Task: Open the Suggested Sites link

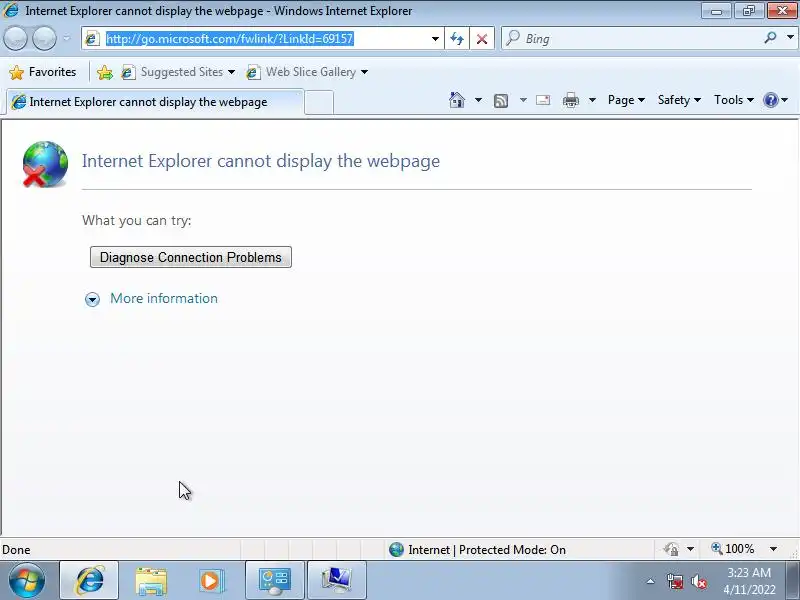Action: (178, 72)
